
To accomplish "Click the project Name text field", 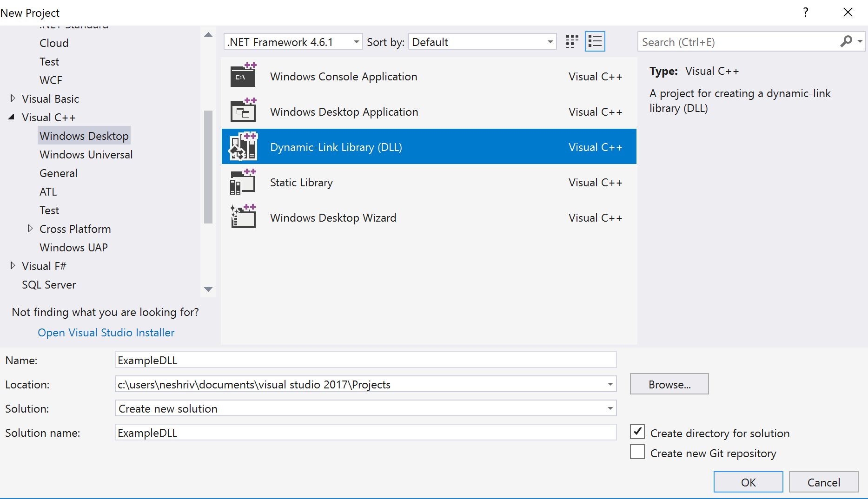I will (365, 360).
